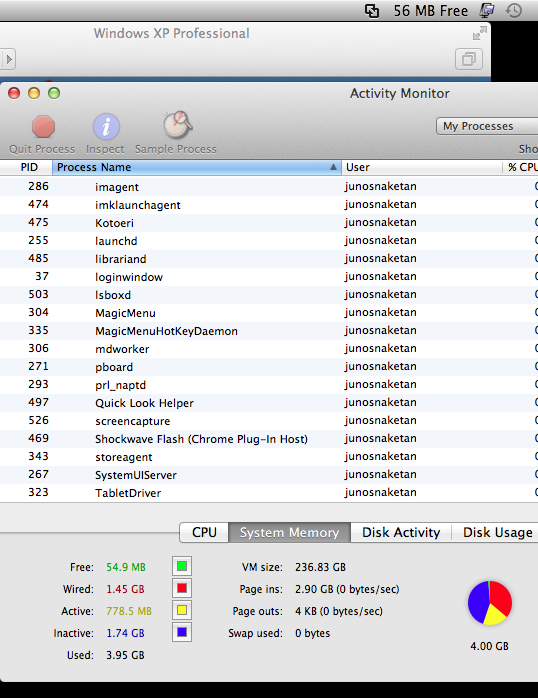Select the pboard process row

coord(269,367)
